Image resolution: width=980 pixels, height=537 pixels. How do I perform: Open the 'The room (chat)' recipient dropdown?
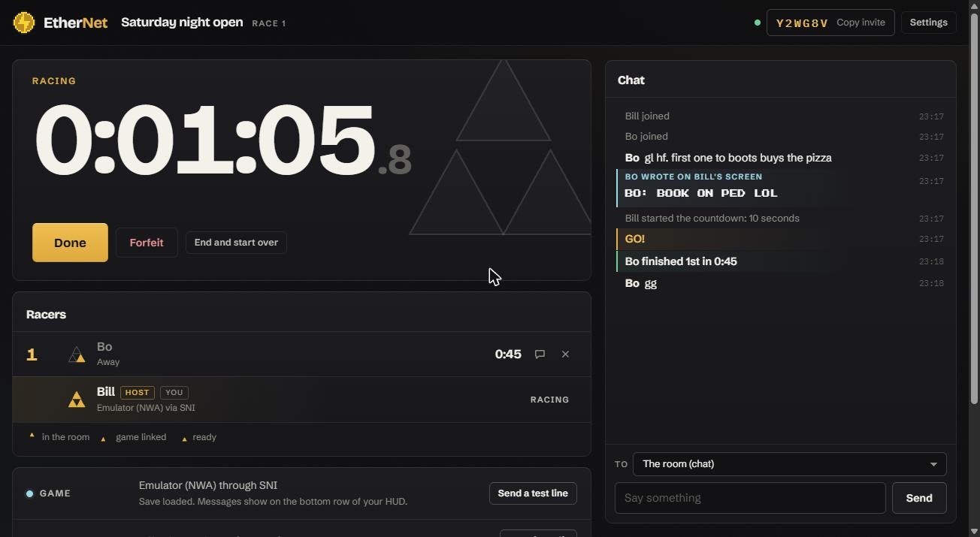(789, 464)
